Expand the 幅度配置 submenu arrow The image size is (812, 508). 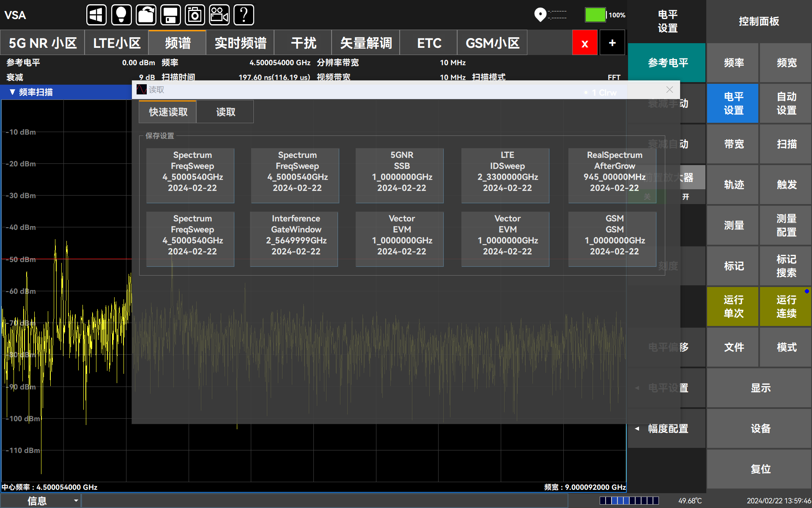637,428
